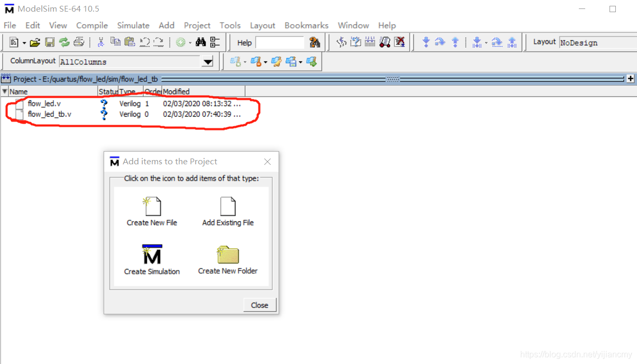Click the Paste clipboard icon
This screenshot has height=364, width=637.
130,42
